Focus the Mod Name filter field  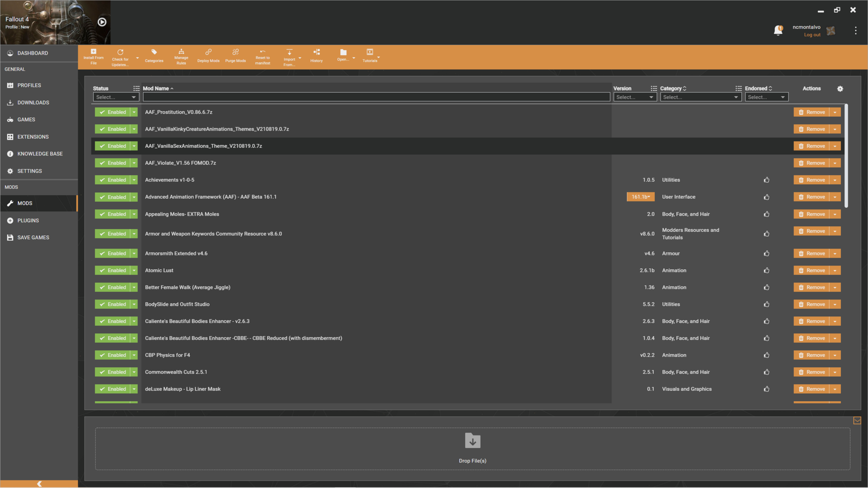[377, 97]
